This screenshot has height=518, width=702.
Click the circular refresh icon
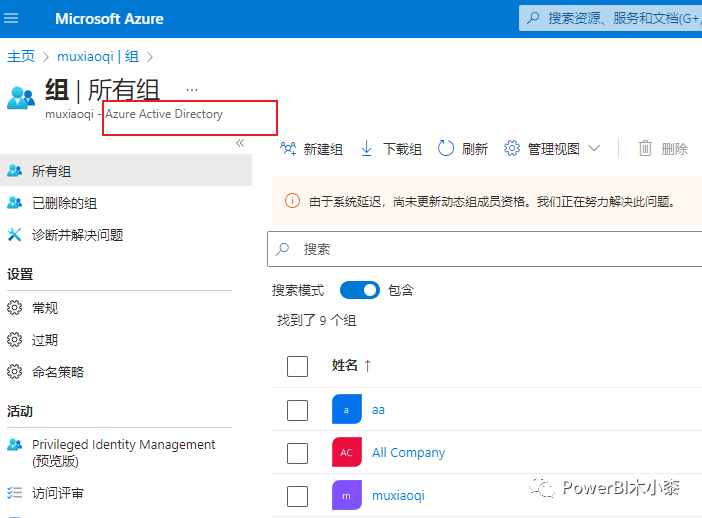[x=445, y=148]
